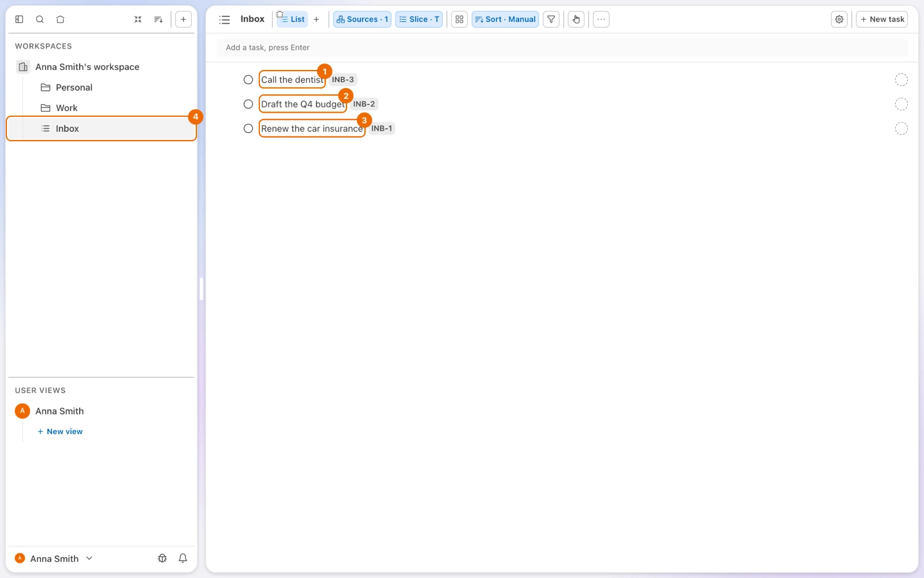
Task: Go to home via the house icon
Action: click(60, 19)
